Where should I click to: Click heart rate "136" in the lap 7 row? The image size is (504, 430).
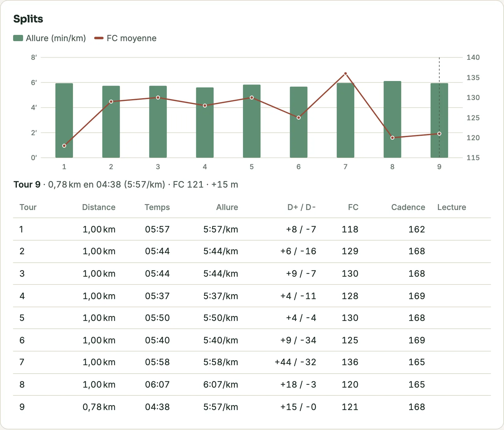click(x=350, y=362)
